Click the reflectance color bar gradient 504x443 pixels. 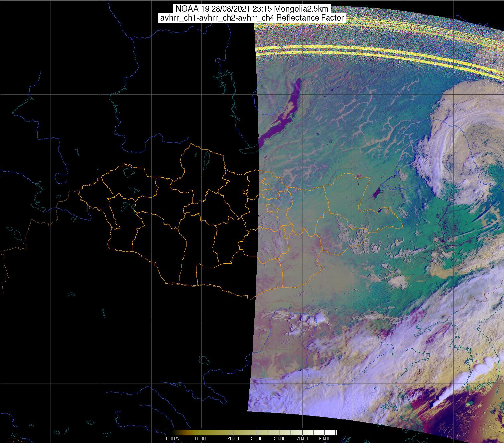pos(252,432)
